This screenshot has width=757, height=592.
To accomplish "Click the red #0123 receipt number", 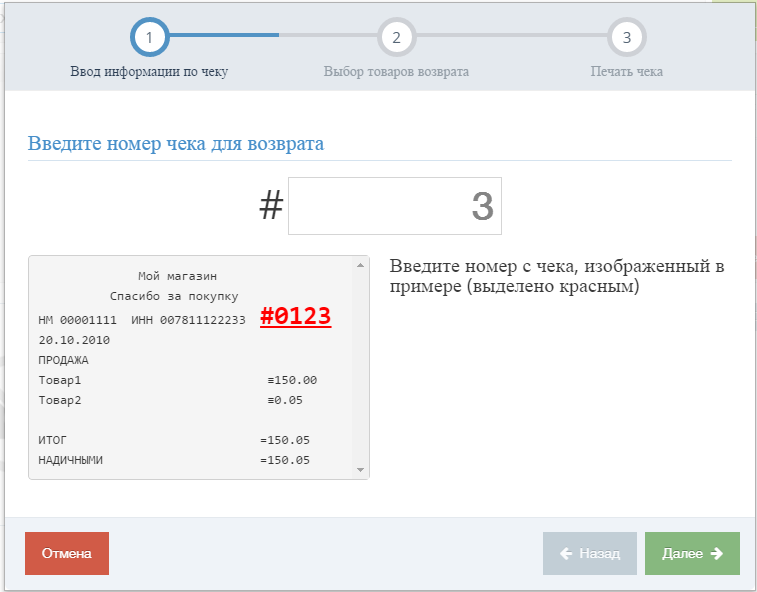I will coord(295,316).
